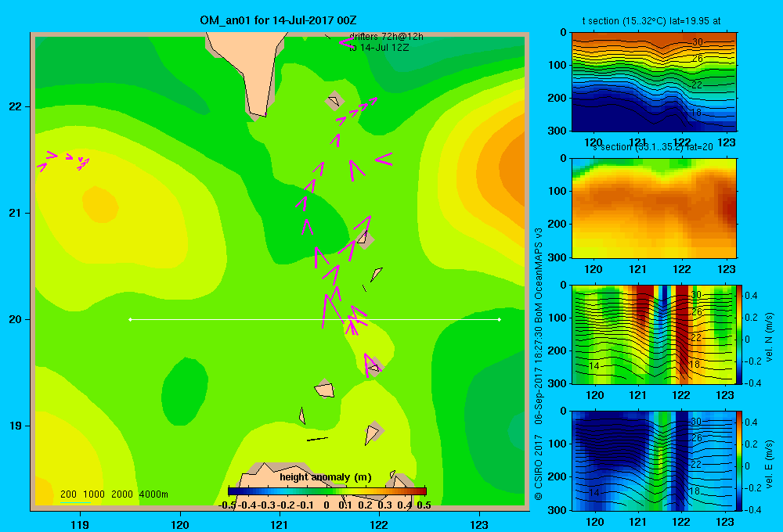Click longitude label 122 on main map
783x532 pixels.
379,524
